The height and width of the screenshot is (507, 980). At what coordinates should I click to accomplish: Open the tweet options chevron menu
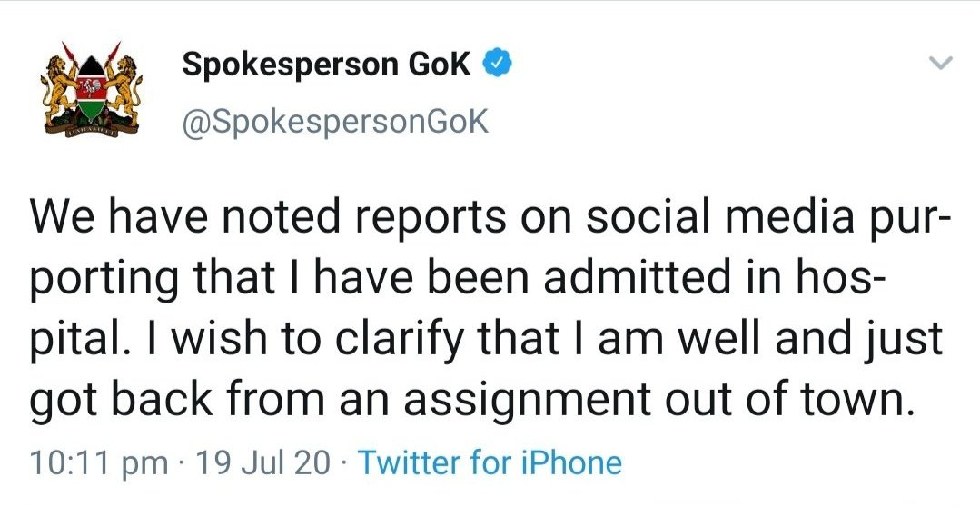[942, 65]
